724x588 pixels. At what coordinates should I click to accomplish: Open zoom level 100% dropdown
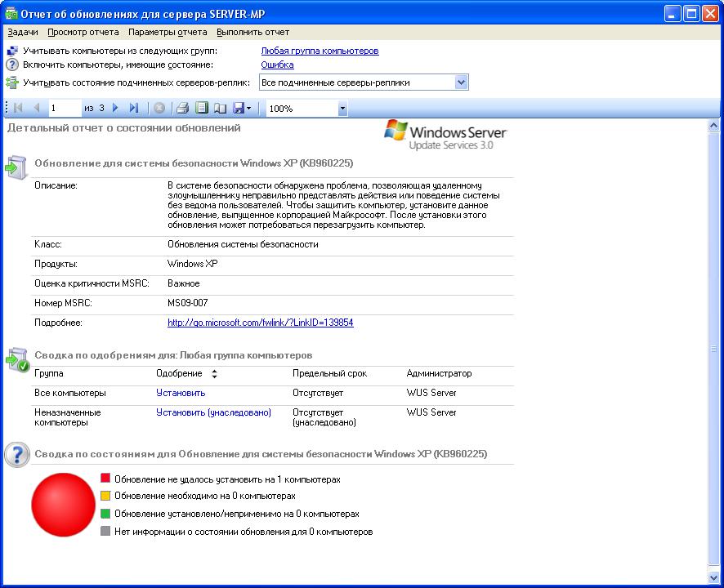click(342, 109)
